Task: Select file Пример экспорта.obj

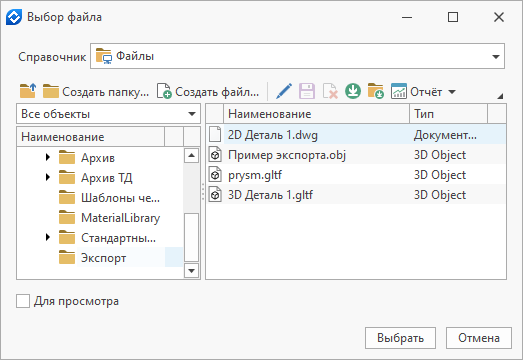Action: 287,155
